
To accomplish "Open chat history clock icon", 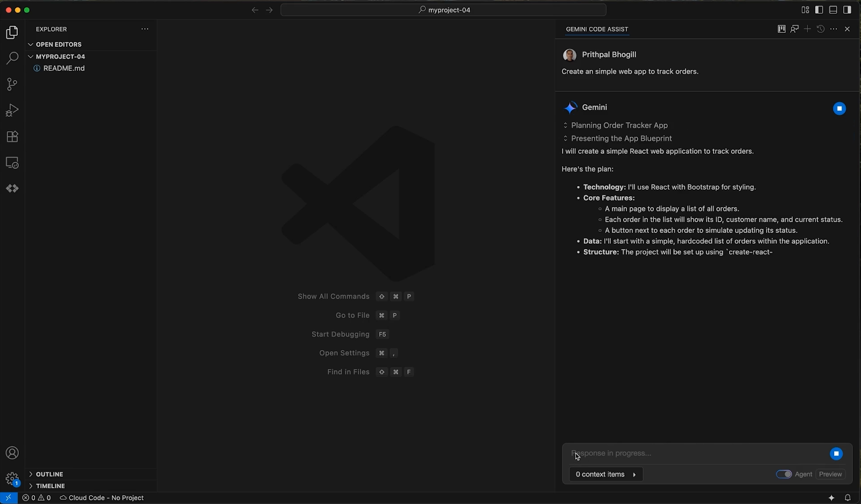I will (821, 29).
